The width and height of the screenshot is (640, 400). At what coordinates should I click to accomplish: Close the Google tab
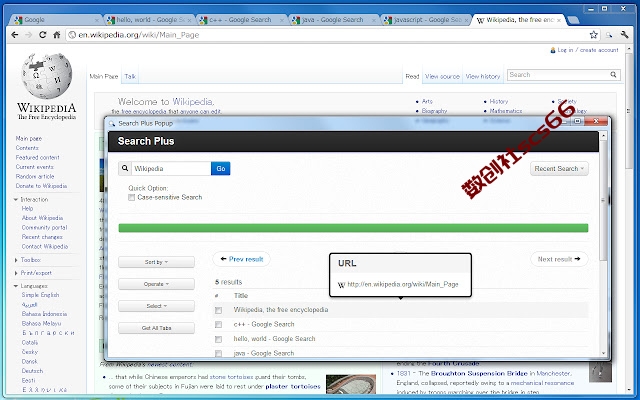pos(97,20)
